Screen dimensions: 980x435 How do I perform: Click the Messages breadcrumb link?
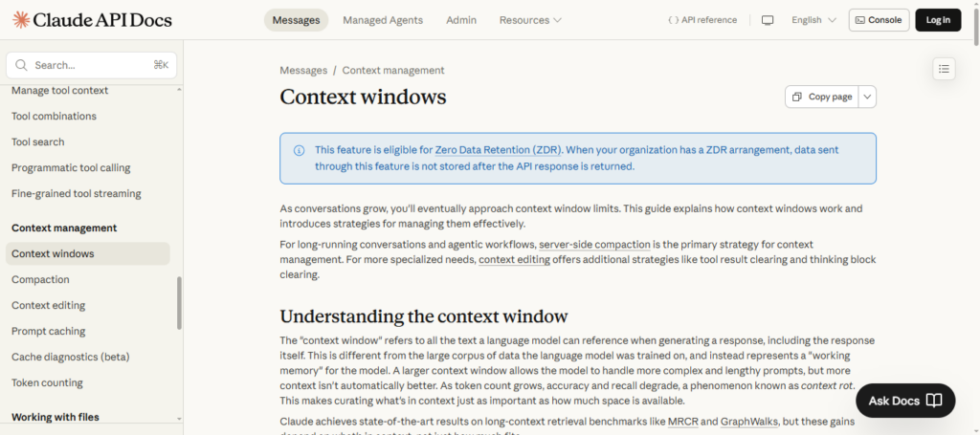[303, 71]
